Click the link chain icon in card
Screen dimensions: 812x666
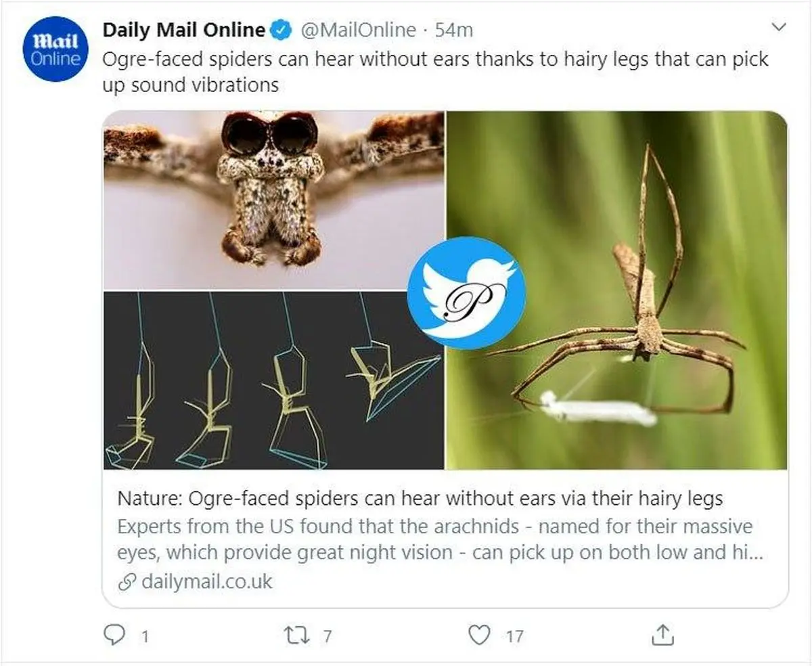[127, 581]
